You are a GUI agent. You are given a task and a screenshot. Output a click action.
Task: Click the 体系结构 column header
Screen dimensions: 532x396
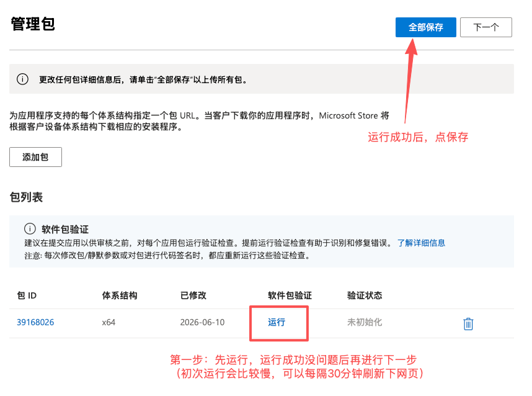coord(120,295)
